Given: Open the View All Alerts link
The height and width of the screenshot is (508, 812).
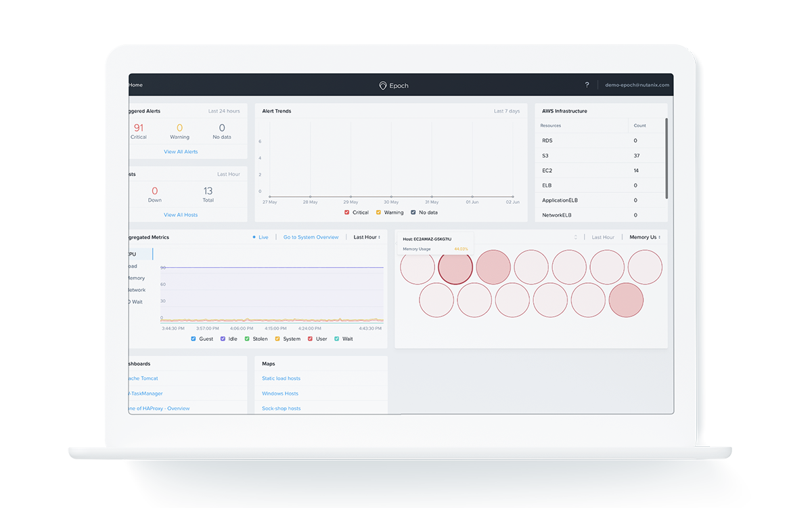Looking at the screenshot, I should tap(181, 152).
